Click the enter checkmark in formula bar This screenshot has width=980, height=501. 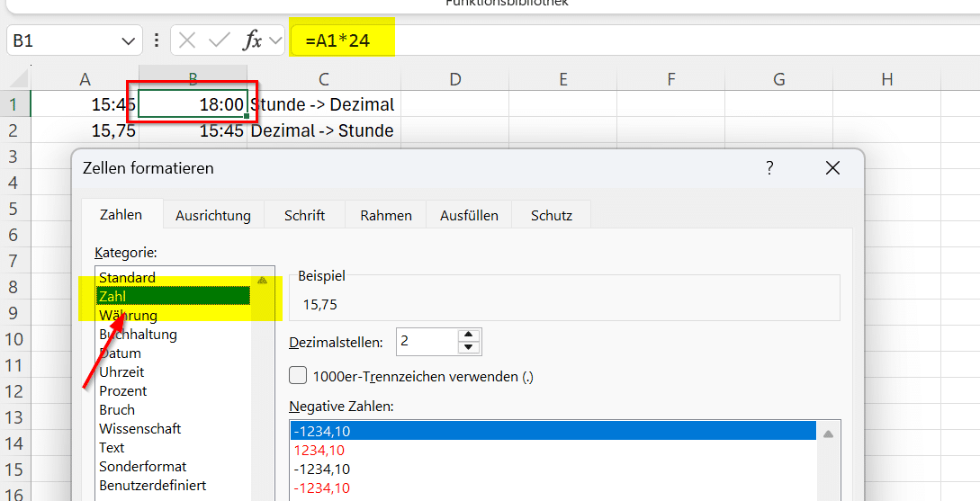219,40
